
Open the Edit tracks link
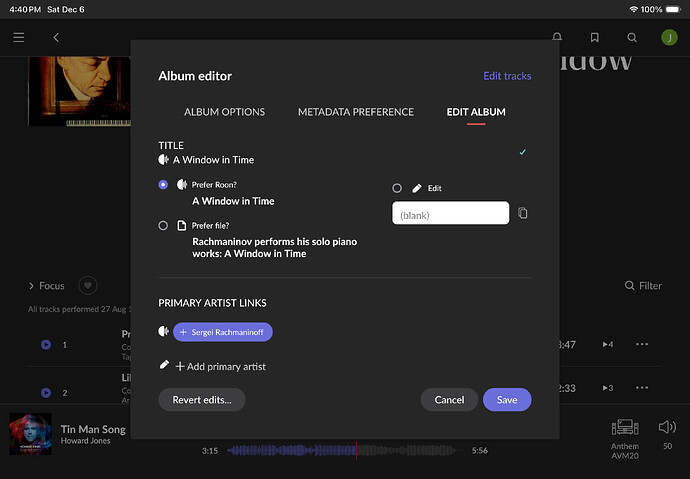point(507,76)
